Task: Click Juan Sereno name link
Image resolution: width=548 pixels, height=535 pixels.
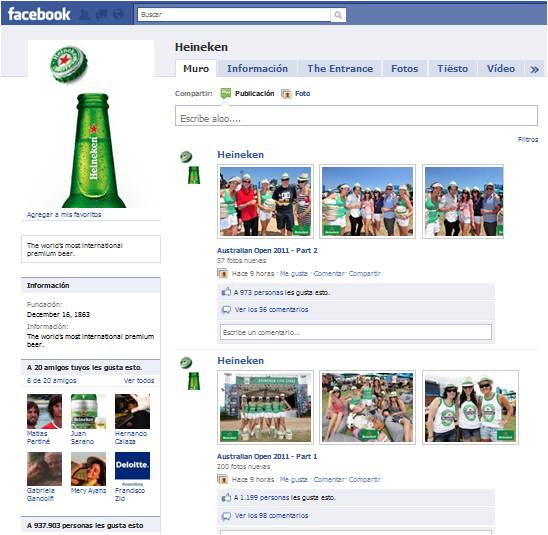Action: [82, 438]
